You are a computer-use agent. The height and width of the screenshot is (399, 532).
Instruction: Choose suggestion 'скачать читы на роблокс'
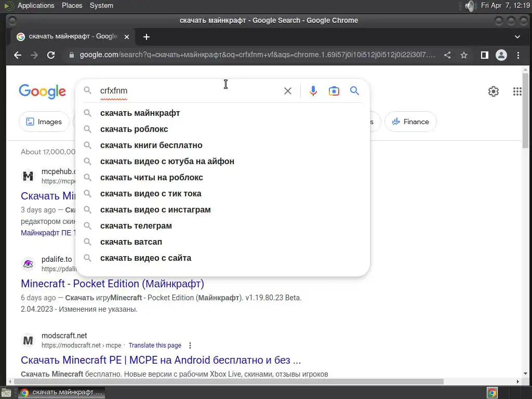(x=222, y=178)
